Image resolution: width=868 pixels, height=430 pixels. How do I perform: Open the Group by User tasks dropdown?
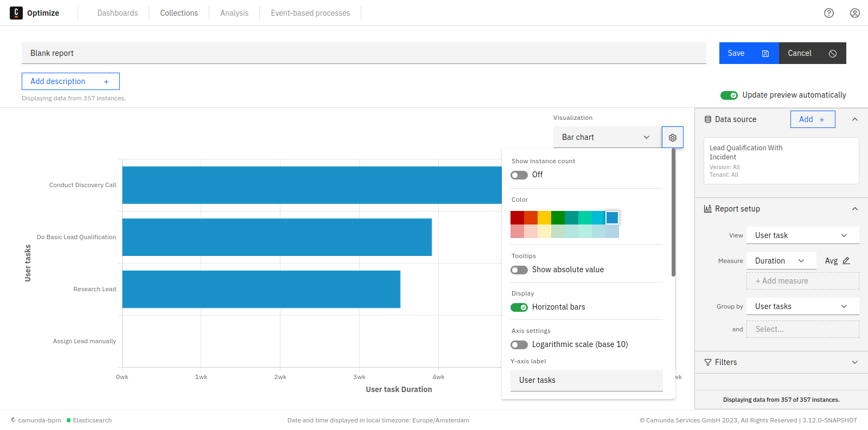click(802, 306)
